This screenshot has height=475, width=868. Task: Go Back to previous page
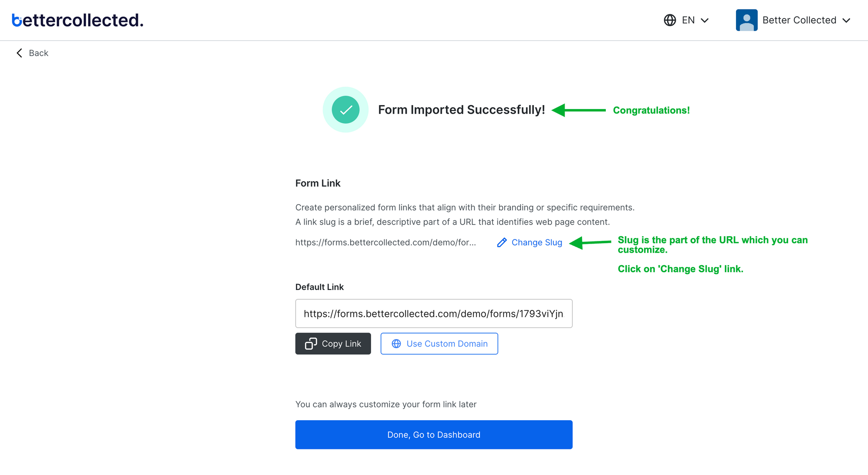[x=32, y=53]
